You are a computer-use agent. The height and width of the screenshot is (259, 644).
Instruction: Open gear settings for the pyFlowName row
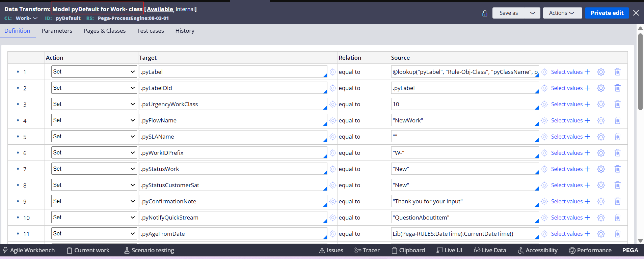[x=601, y=120]
